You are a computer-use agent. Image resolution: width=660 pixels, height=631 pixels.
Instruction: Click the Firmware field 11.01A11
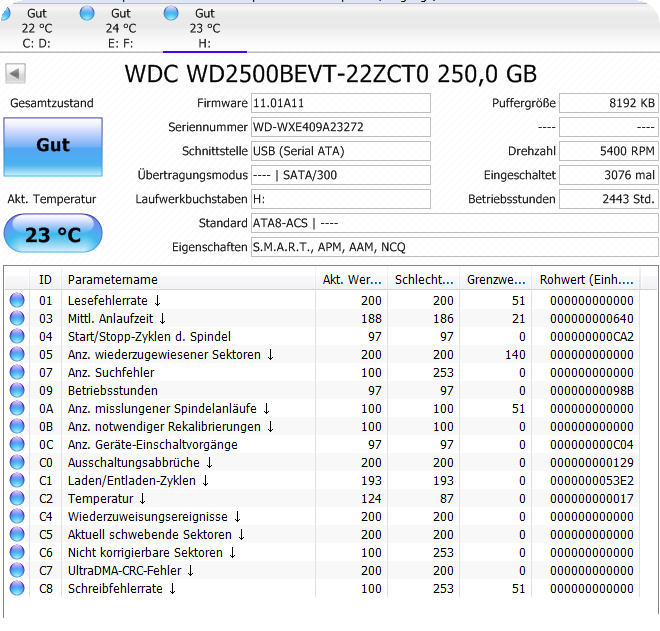coord(341,103)
